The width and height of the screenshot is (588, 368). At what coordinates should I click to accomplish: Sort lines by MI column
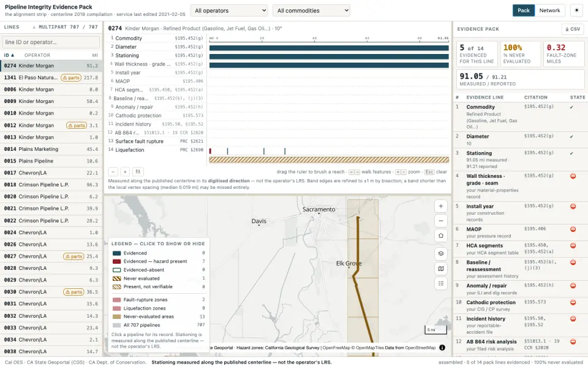95,55
